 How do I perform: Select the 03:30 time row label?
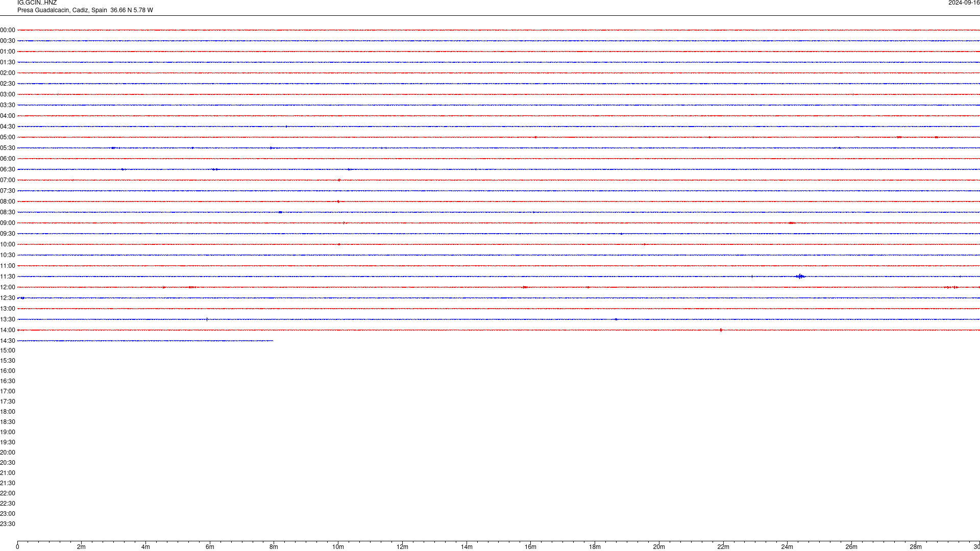8,105
